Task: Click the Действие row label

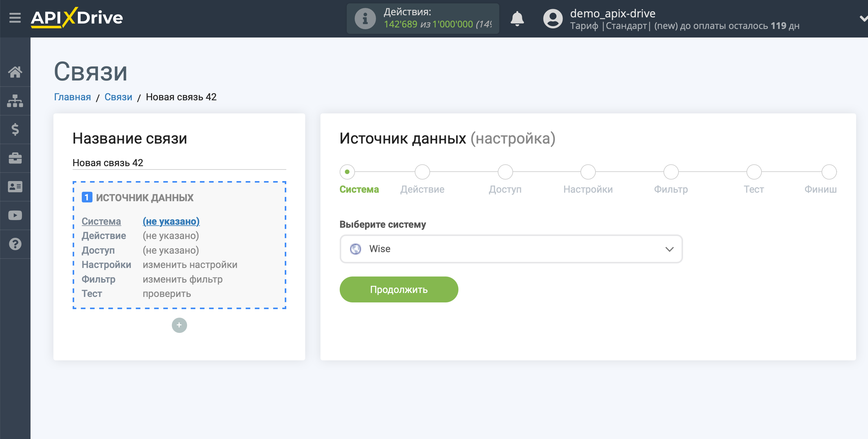Action: coord(104,236)
